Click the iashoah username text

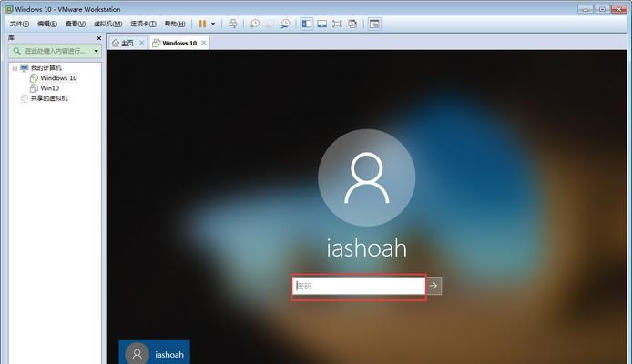(366, 248)
